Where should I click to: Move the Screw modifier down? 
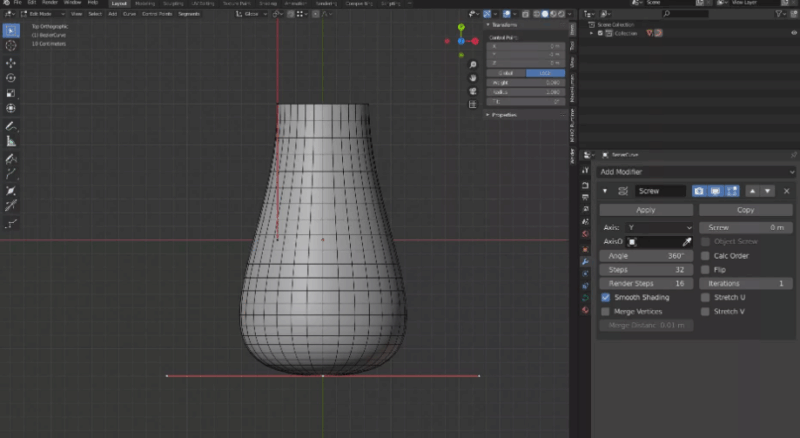point(767,191)
